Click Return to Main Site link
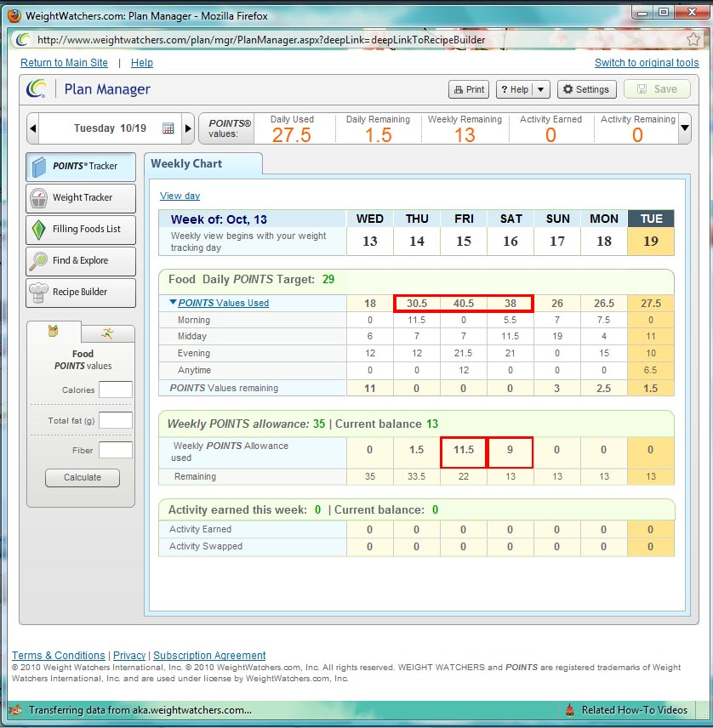This screenshot has height=728, width=713. tap(64, 63)
